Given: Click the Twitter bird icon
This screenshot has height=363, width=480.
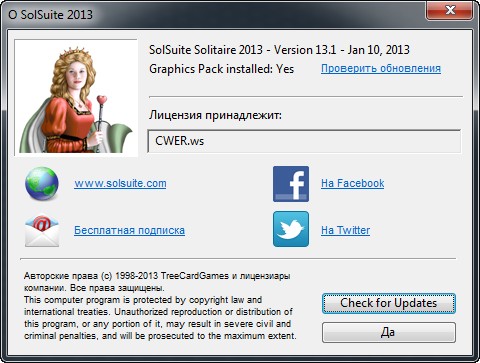Looking at the screenshot, I should 291,229.
